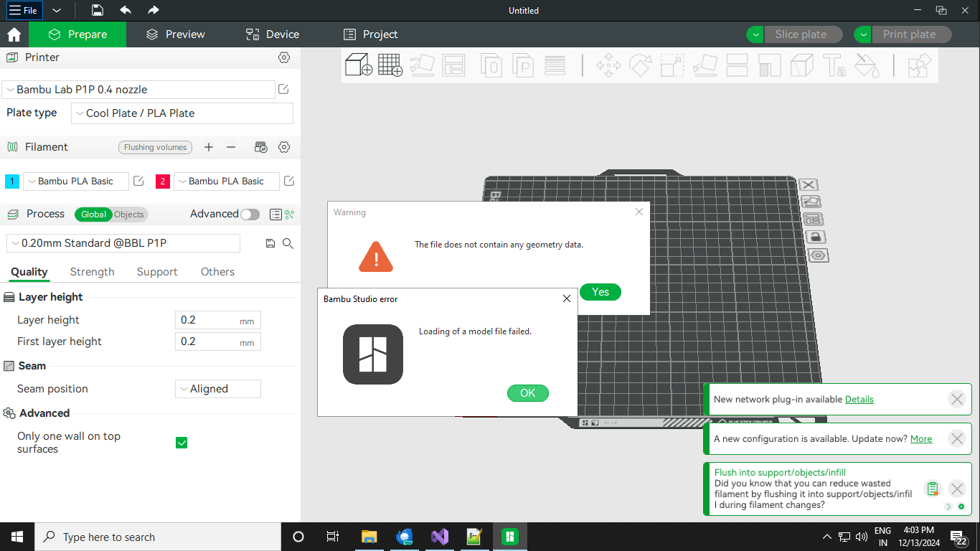The height and width of the screenshot is (551, 980).
Task: Click the Add plate grid icon
Action: 390,65
